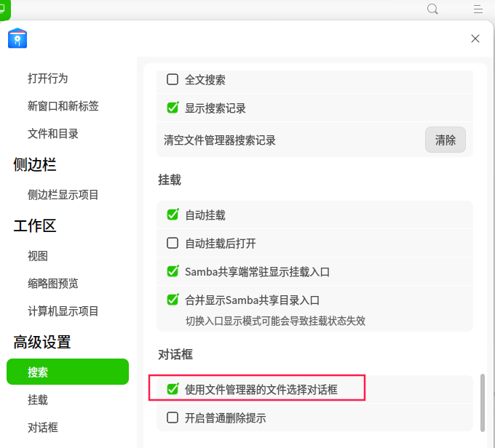Screen dimensions: 495x448
Task: Jump to 高级设置 heading in navigation
Action: pyautogui.click(x=42, y=342)
